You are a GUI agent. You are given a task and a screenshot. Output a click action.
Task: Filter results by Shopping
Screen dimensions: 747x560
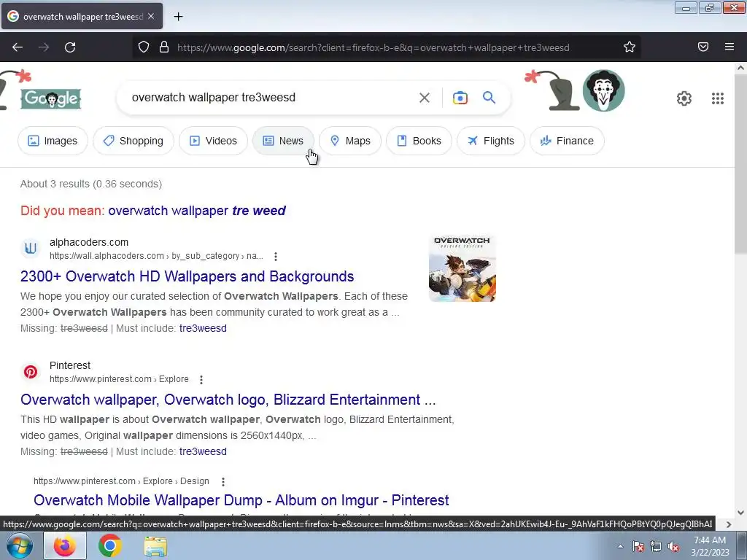[133, 141]
